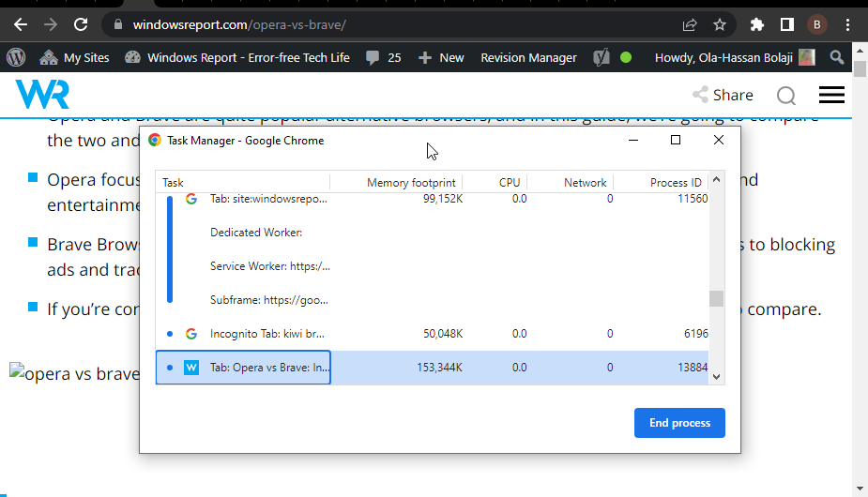Screen dimensions: 868x497
Task: Select the Incognito Tab: kiwi br... row
Action: pos(432,334)
